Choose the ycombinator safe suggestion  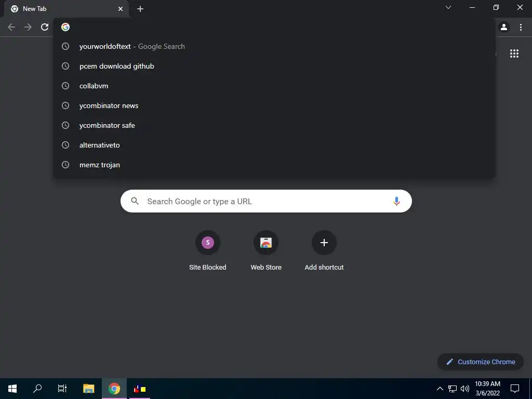coord(274,125)
